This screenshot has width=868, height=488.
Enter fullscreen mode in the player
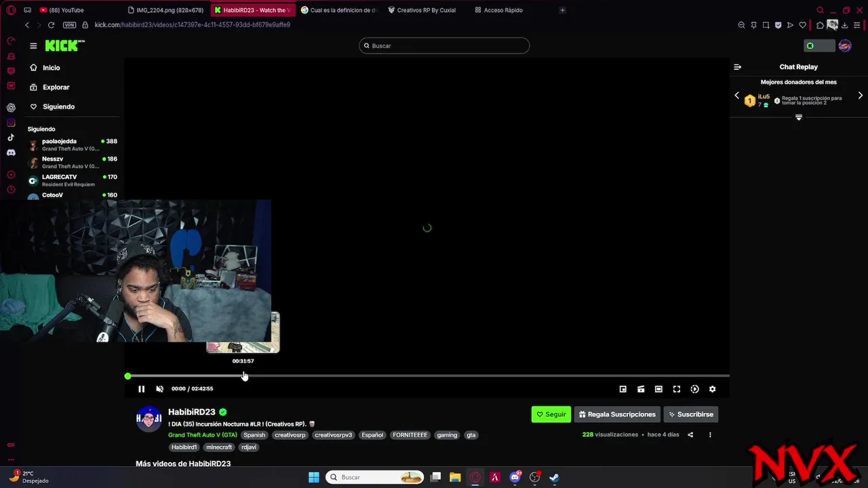tap(676, 389)
